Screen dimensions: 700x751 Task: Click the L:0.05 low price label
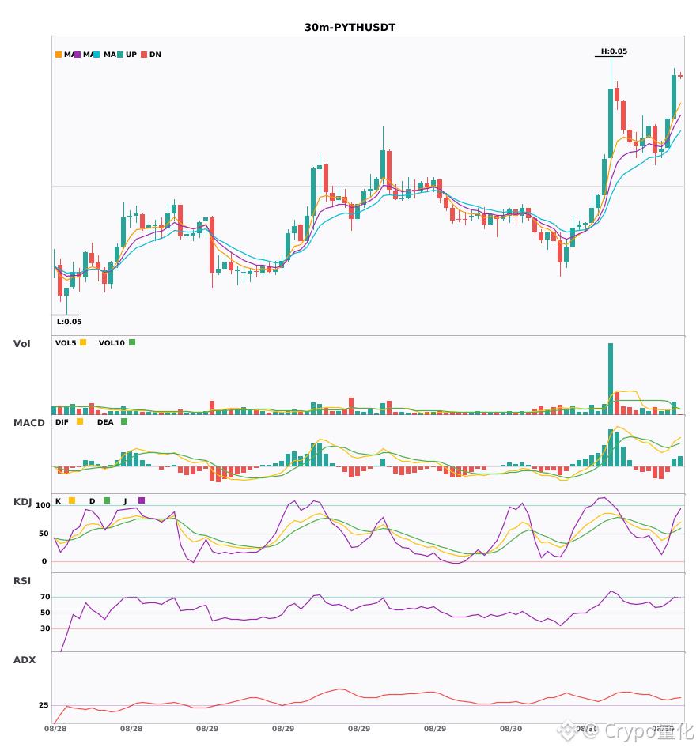(69, 322)
